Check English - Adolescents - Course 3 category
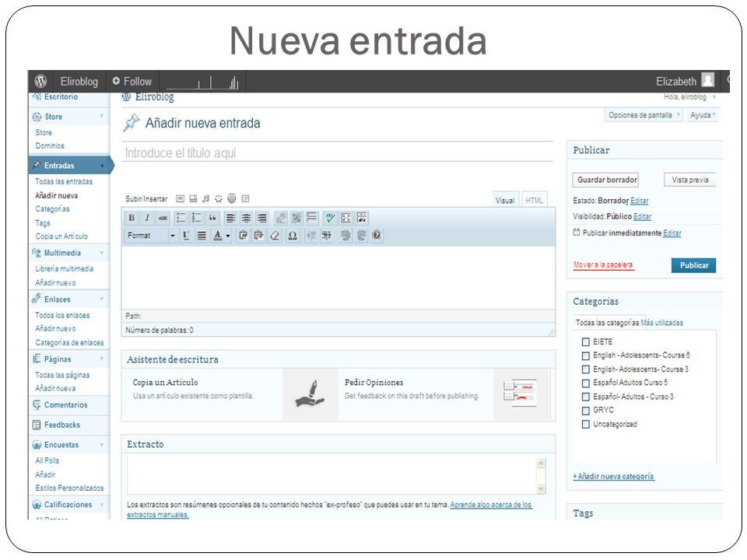Screen dimensions: 747x560 click(586, 369)
